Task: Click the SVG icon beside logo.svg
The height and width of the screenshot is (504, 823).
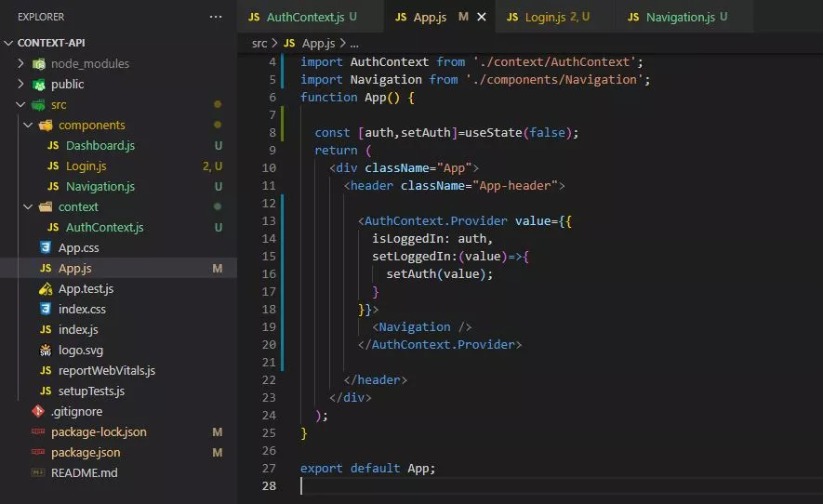Action: point(46,351)
